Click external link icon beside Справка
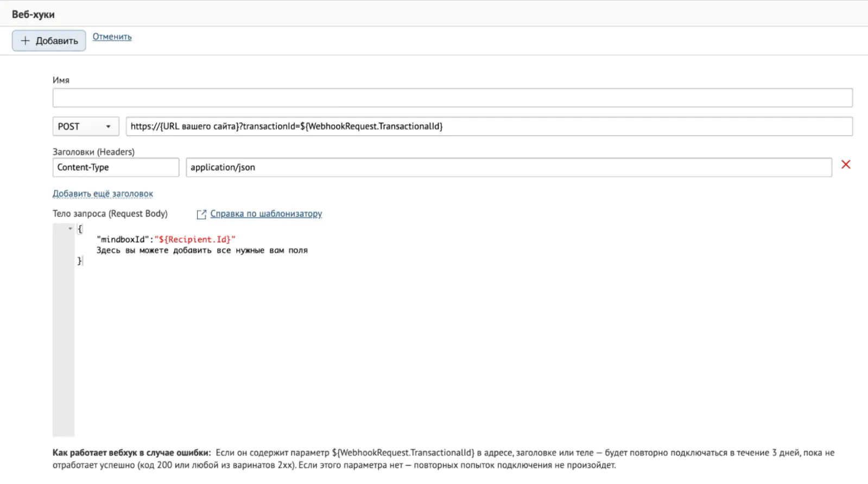Viewport: 868px width, 484px height. [x=201, y=214]
